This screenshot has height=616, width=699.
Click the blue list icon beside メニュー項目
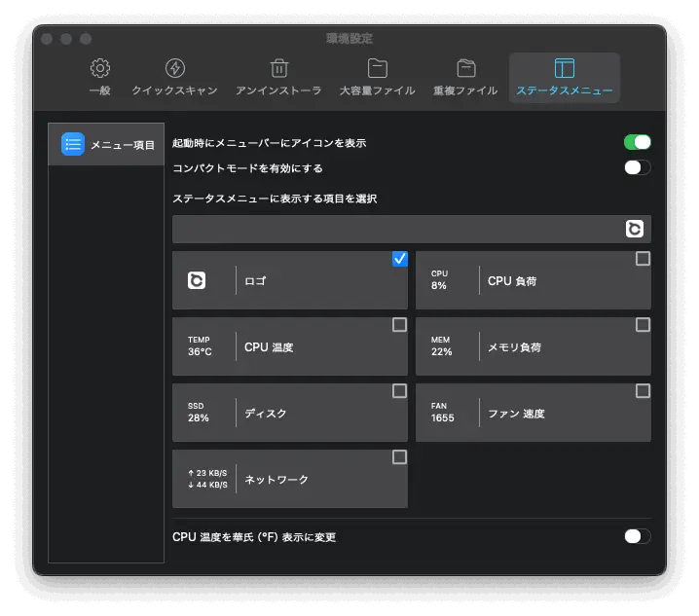73,144
